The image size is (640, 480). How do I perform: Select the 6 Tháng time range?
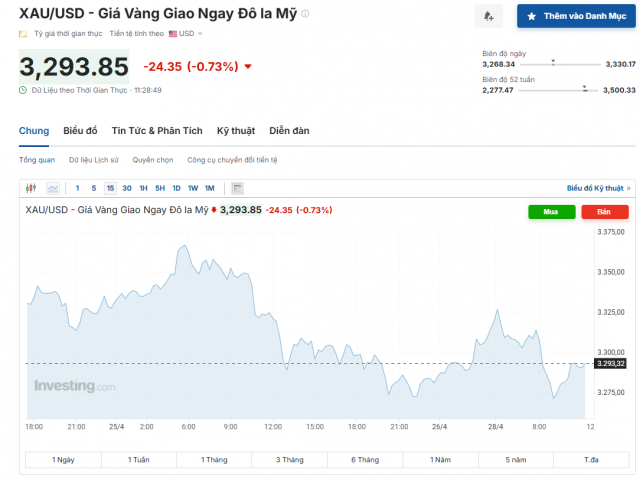click(365, 460)
